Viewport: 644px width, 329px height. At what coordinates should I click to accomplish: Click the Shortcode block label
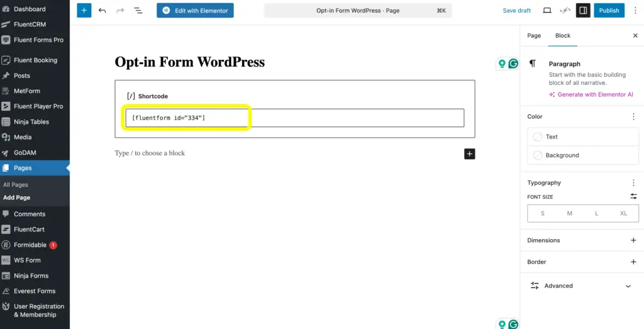pyautogui.click(x=153, y=96)
